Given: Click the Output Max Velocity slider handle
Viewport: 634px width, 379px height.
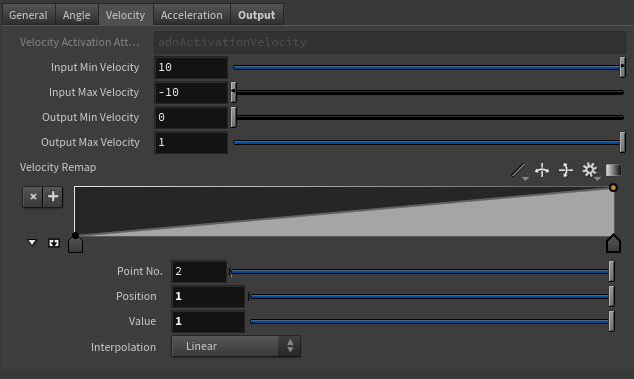Looking at the screenshot, I should [622, 142].
